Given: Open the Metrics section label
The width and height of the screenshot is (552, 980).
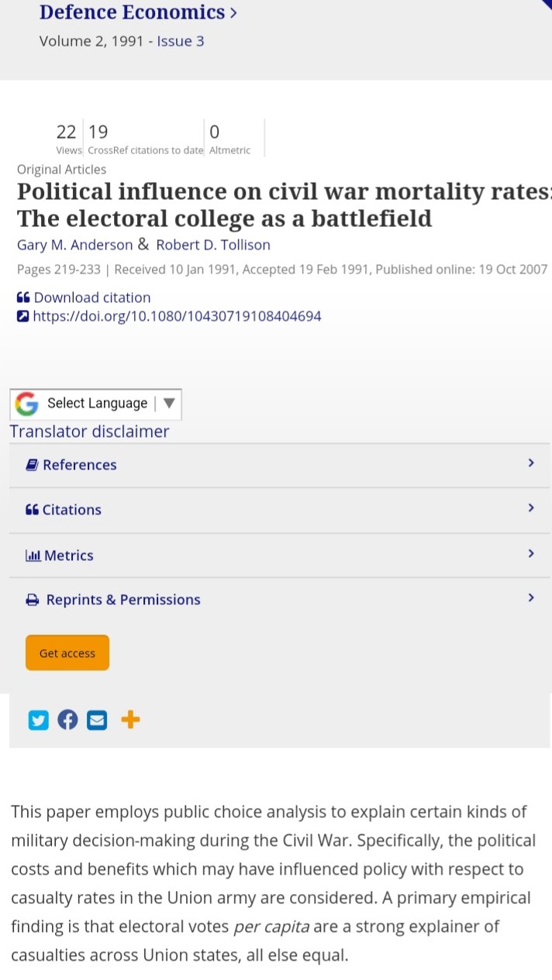Looking at the screenshot, I should point(68,555).
